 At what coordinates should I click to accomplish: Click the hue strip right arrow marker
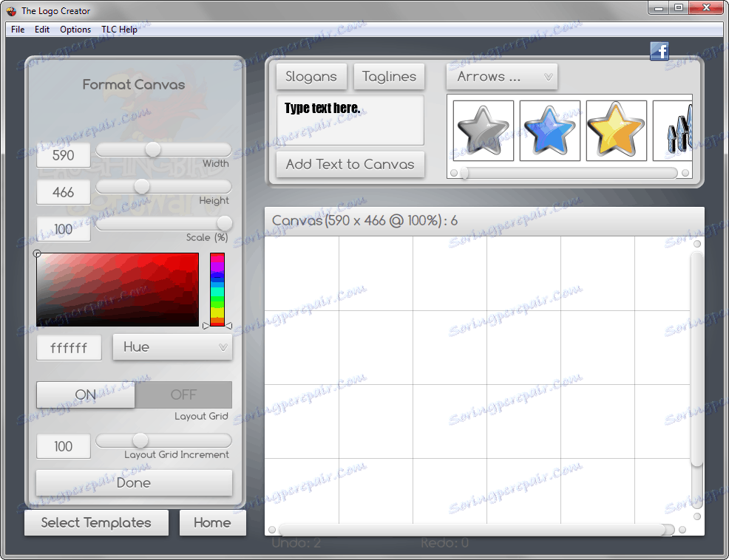(228, 326)
